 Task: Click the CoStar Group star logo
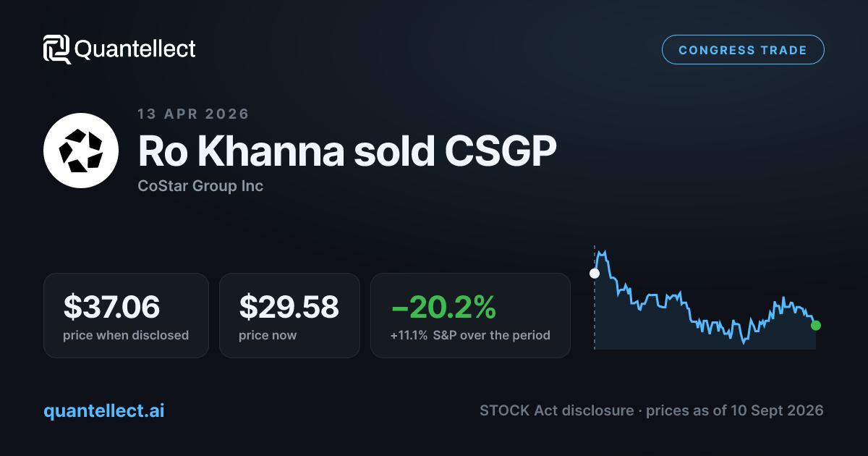80,151
